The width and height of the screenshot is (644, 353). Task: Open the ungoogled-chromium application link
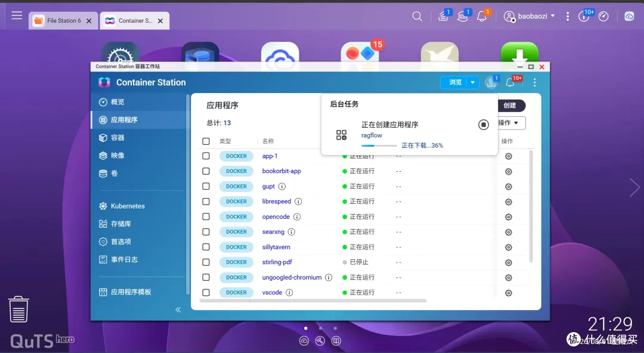[292, 277]
